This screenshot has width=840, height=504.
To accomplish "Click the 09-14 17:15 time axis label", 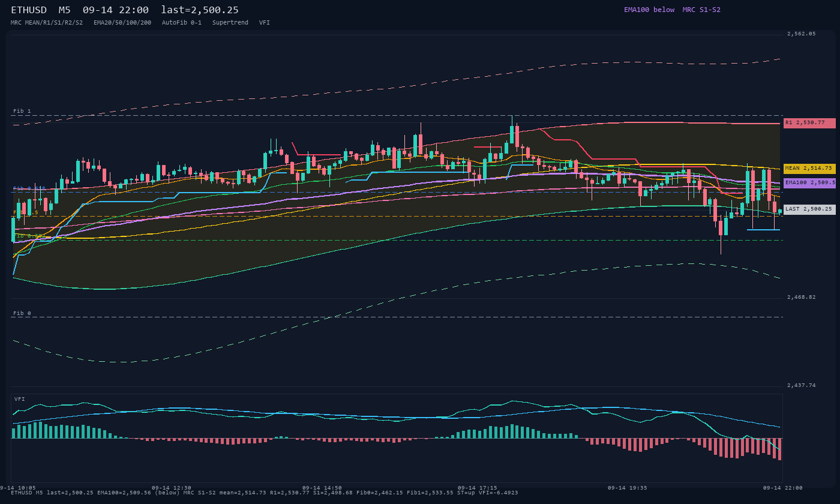I will (477, 488).
